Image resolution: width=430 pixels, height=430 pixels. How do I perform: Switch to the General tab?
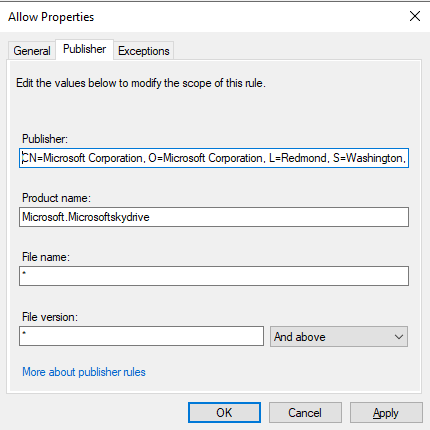click(32, 51)
